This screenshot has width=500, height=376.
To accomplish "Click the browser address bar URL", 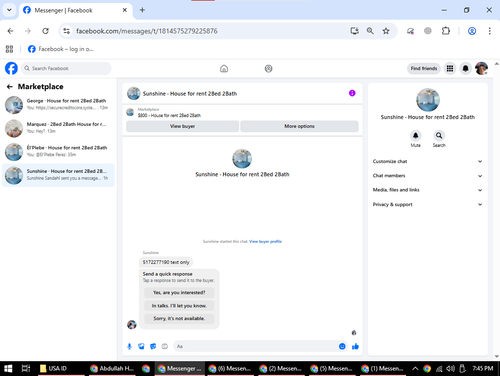I will click(x=147, y=31).
